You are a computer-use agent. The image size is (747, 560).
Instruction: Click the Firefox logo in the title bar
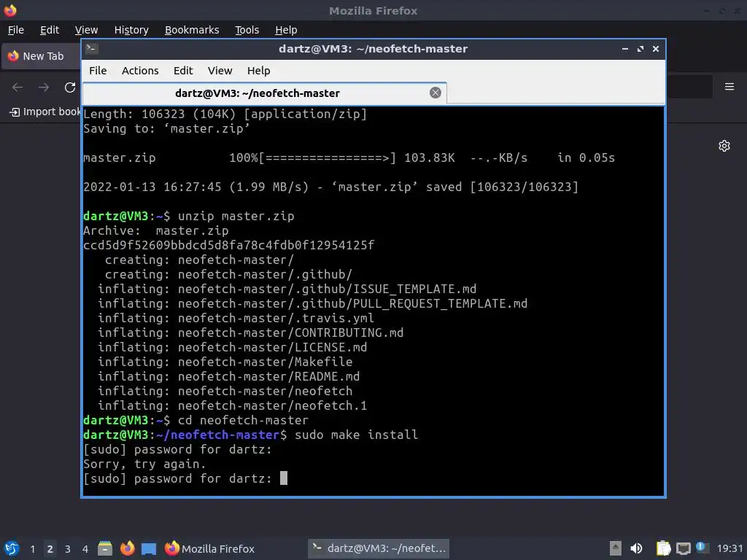(x=10, y=10)
